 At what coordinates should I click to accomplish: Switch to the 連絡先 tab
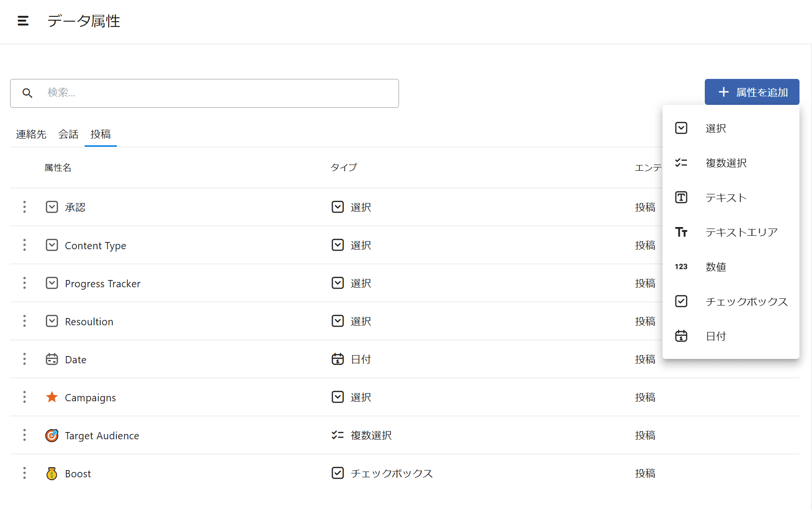pyautogui.click(x=31, y=134)
